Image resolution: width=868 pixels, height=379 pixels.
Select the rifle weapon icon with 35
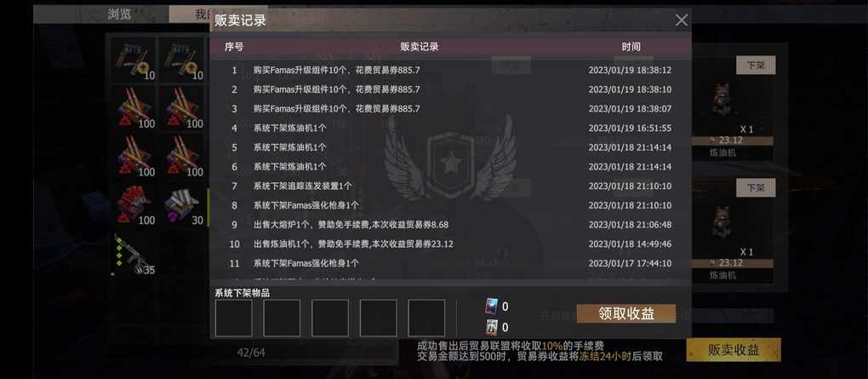pos(134,256)
